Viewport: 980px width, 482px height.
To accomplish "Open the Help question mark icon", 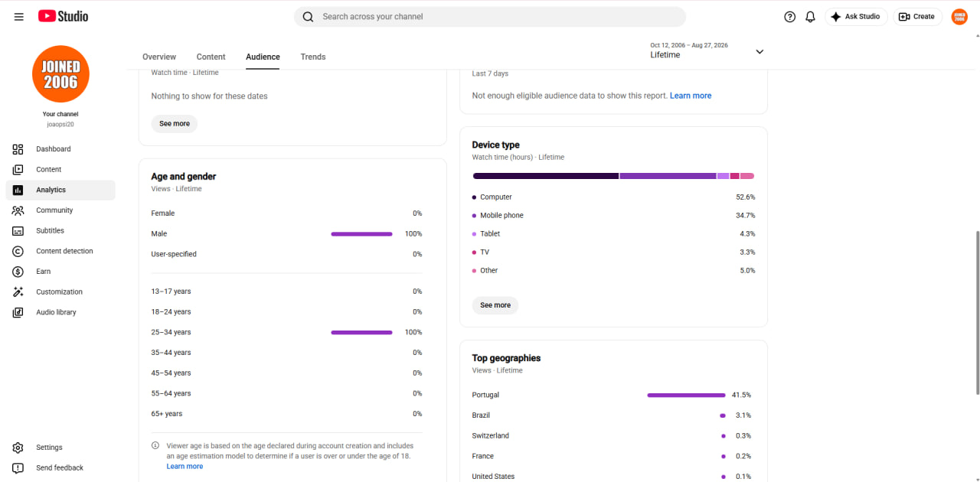I will point(790,17).
